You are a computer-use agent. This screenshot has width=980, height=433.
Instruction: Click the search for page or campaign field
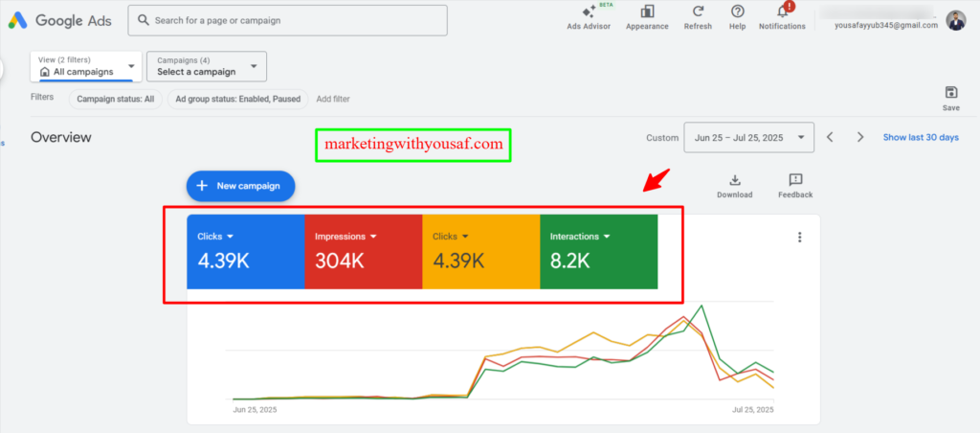(287, 20)
